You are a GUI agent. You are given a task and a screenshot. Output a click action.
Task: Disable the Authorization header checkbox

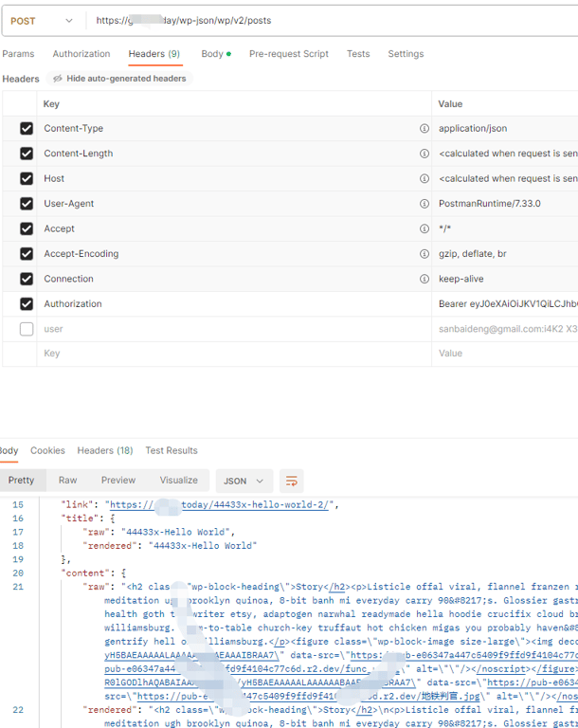(x=27, y=304)
